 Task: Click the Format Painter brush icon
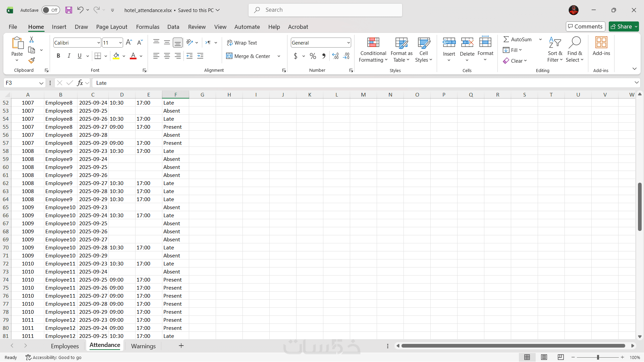pos(32,61)
